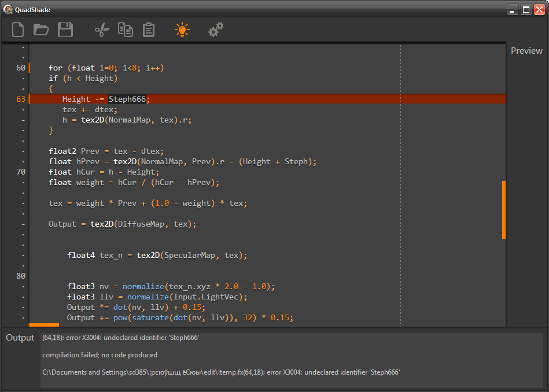This screenshot has width=549, height=392.
Task: Click line number 63 in gutter
Action: 21,99
